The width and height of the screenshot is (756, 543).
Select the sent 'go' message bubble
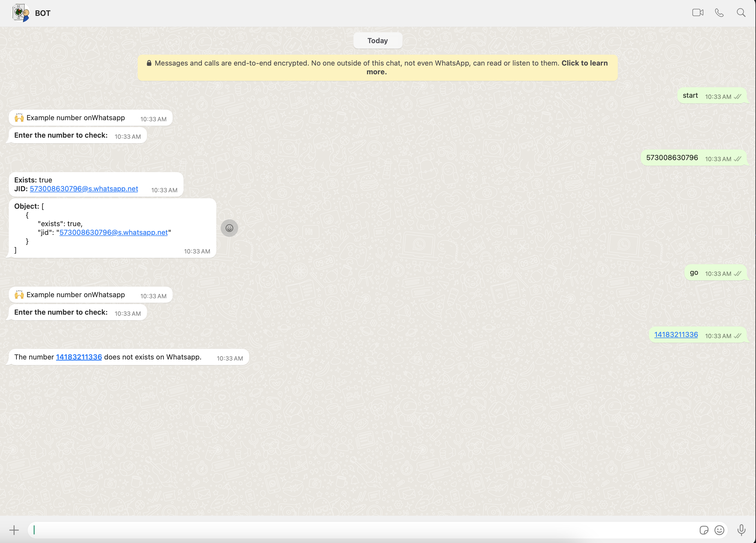pos(694,273)
